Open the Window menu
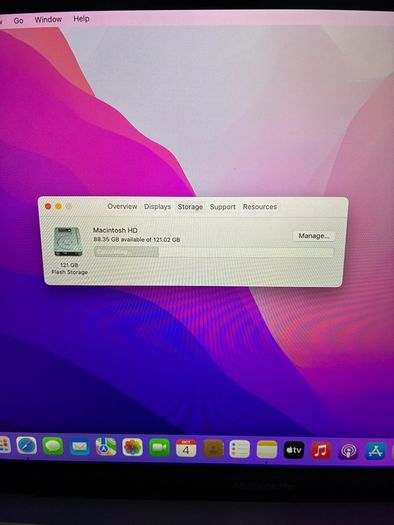This screenshot has height=525, width=394. pyautogui.click(x=48, y=20)
